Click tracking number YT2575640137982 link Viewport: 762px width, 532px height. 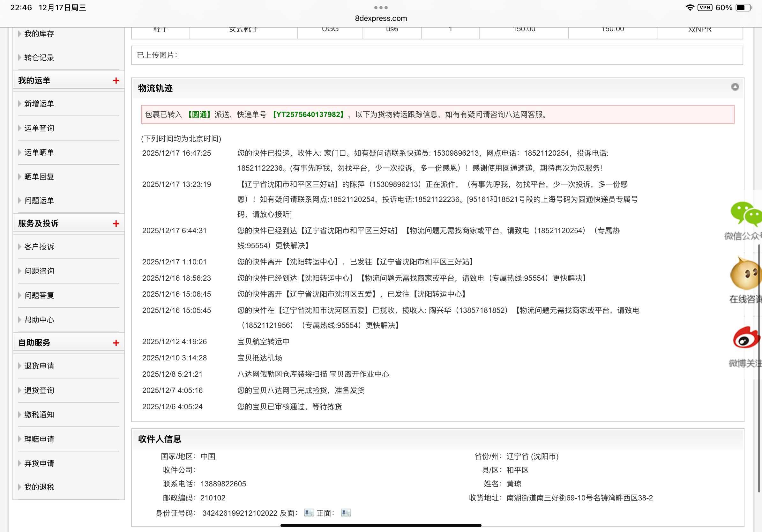pos(308,115)
